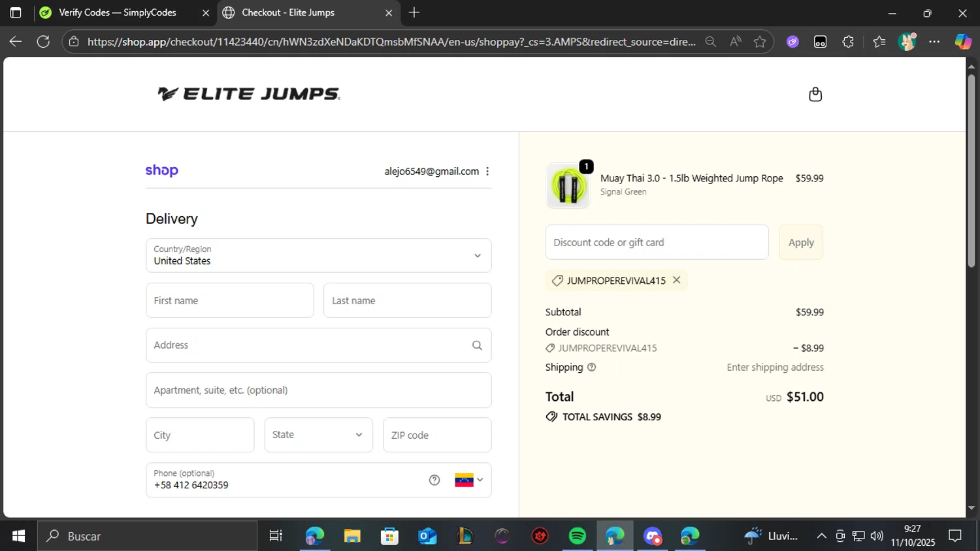The image size is (980, 551).
Task: Click the Elite Jumps logo
Action: pyautogui.click(x=249, y=94)
